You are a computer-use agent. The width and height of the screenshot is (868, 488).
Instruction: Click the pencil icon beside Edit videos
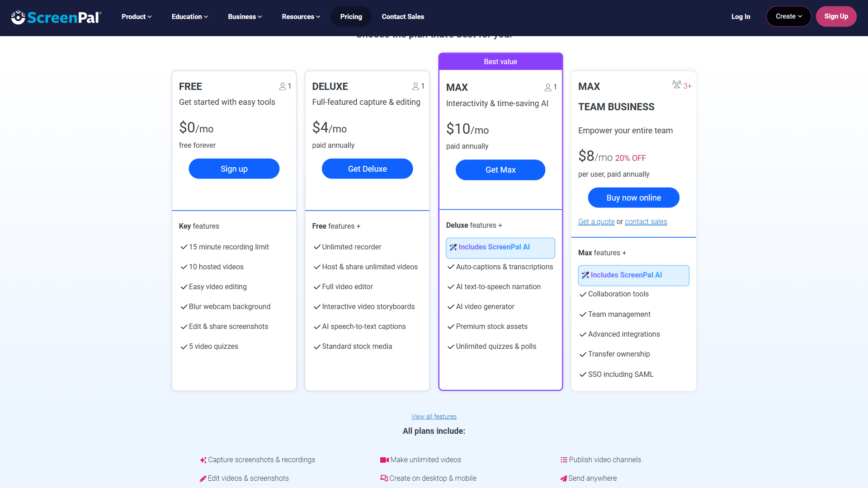tap(203, 479)
